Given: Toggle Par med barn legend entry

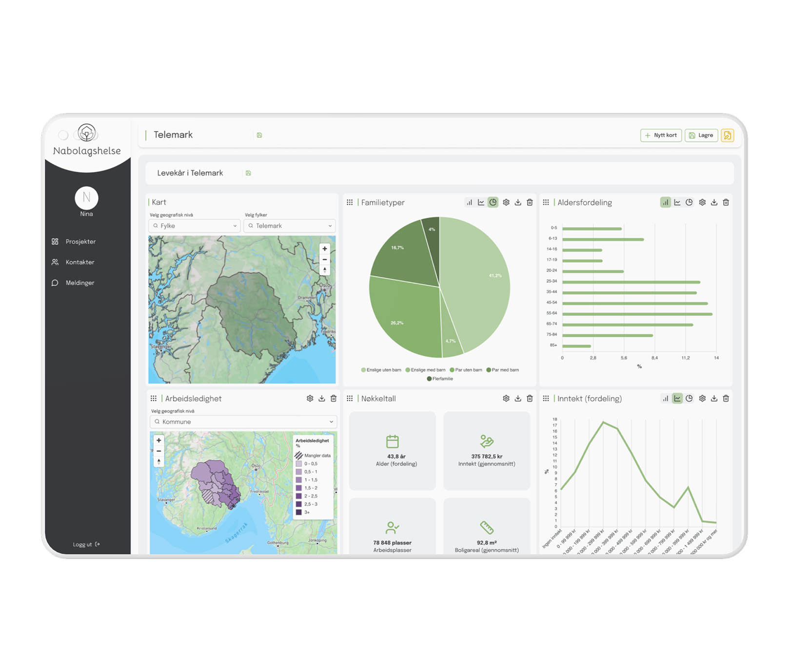Looking at the screenshot, I should [502, 370].
